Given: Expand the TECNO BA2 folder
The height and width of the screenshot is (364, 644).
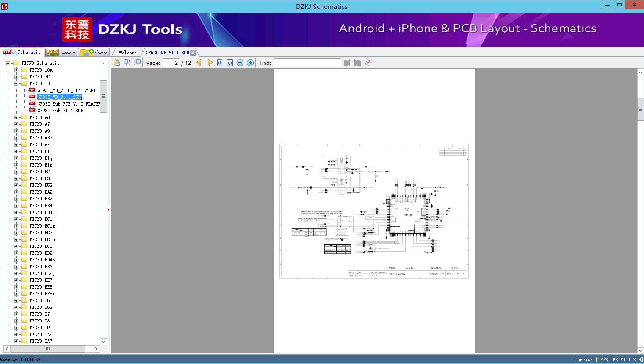Looking at the screenshot, I should (x=16, y=192).
